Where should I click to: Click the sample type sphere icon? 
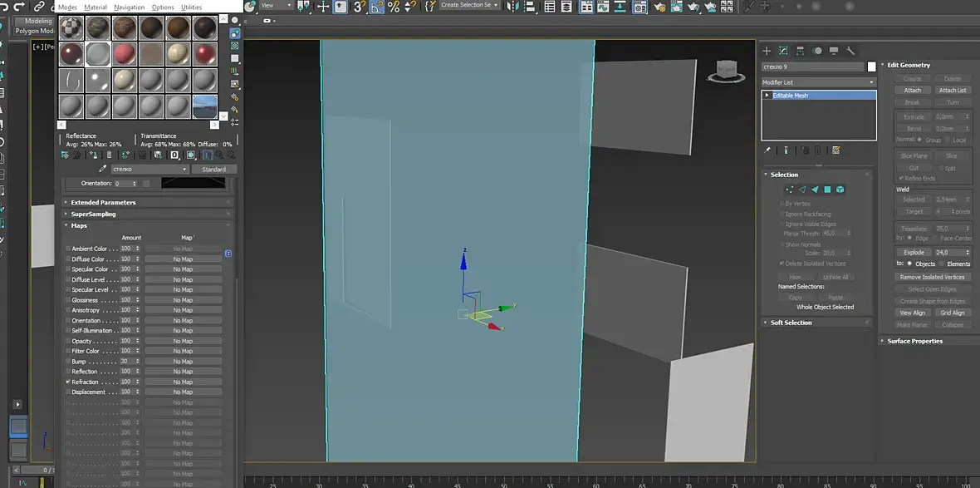[x=235, y=21]
